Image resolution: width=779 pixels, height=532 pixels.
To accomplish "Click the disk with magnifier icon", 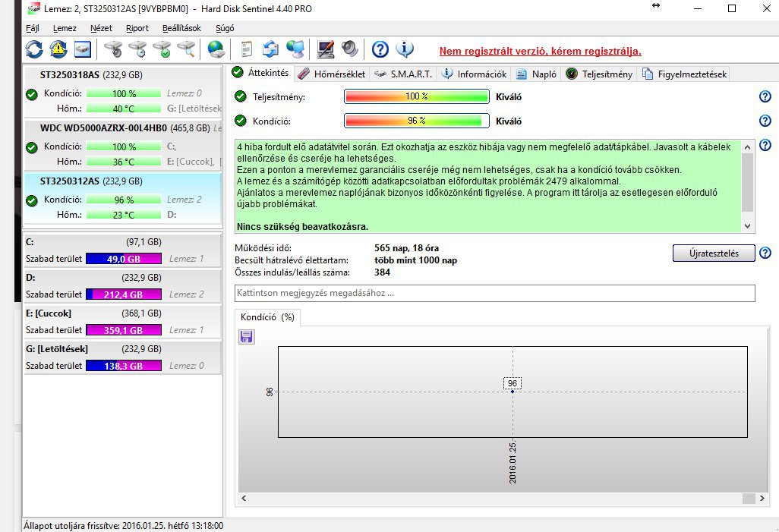I will pos(186,49).
